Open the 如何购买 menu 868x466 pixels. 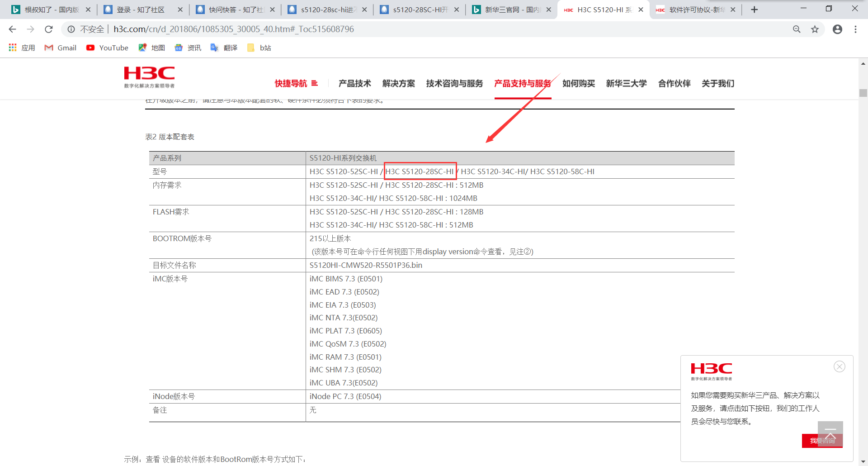(x=579, y=83)
